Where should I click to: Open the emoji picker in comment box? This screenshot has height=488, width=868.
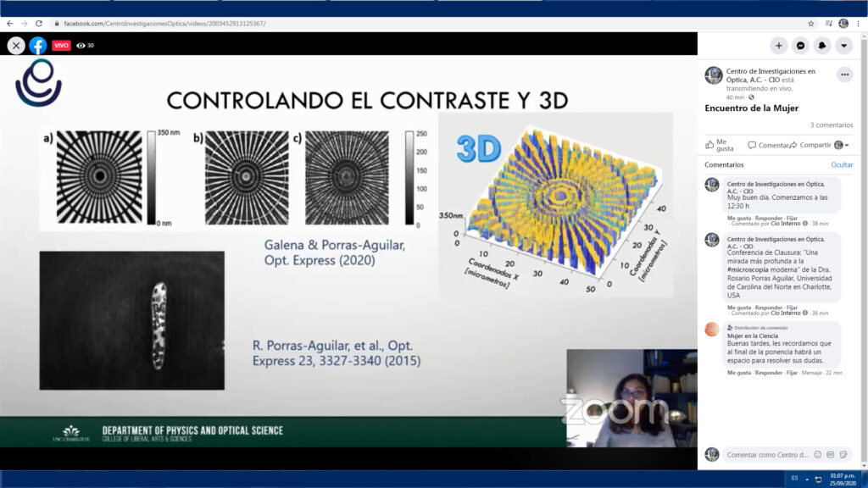817,455
